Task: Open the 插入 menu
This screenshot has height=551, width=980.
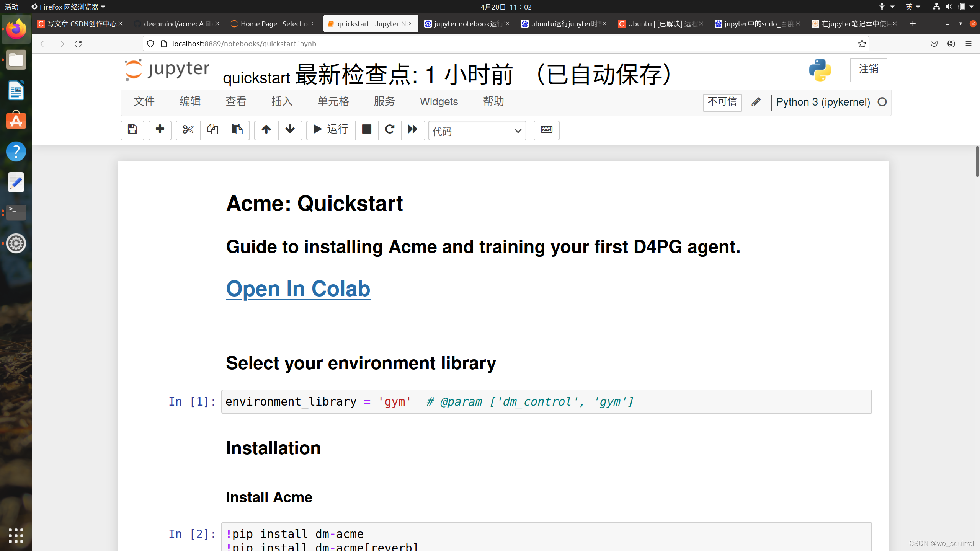Action: tap(282, 102)
